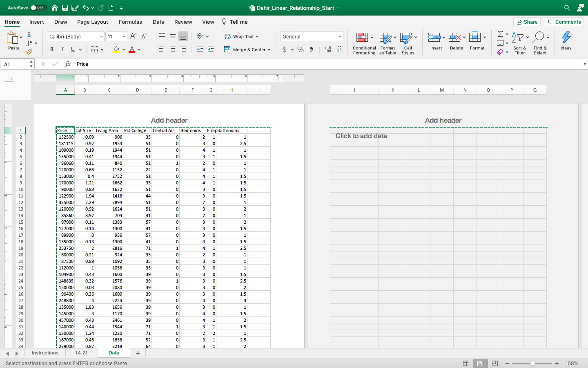Expand the formula bar
This screenshot has width=588, height=368.
(585, 64)
